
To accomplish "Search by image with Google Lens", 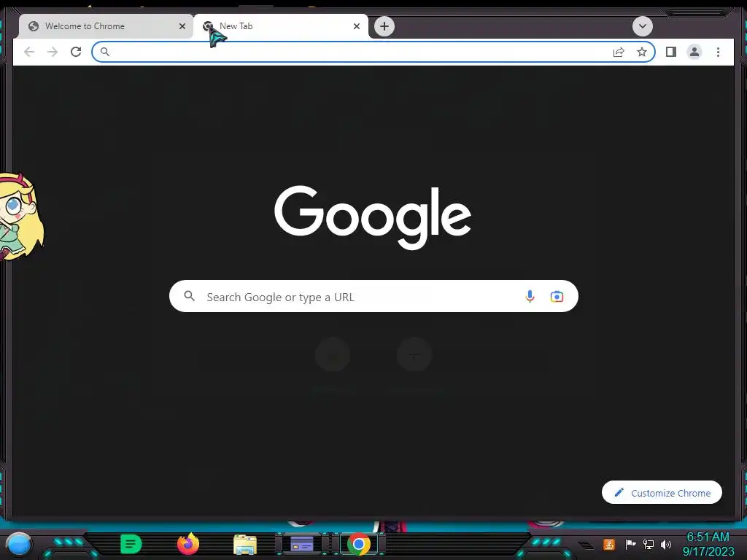I will pyautogui.click(x=557, y=296).
